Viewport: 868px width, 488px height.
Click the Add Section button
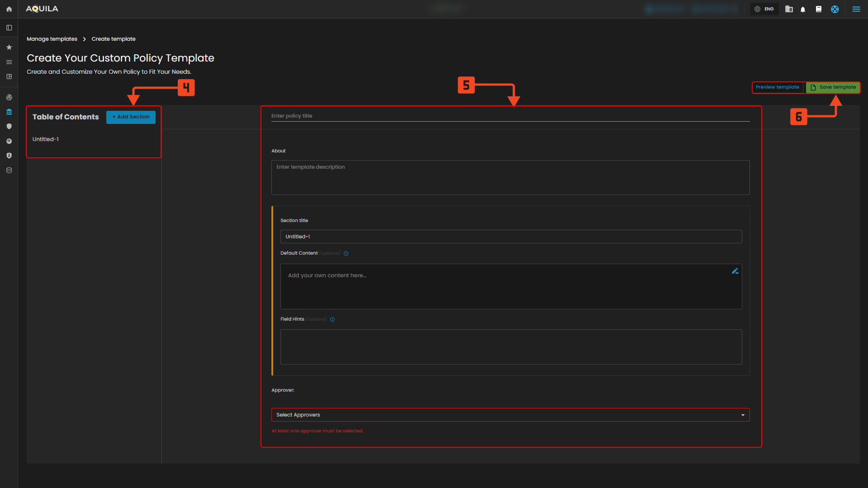tap(131, 117)
